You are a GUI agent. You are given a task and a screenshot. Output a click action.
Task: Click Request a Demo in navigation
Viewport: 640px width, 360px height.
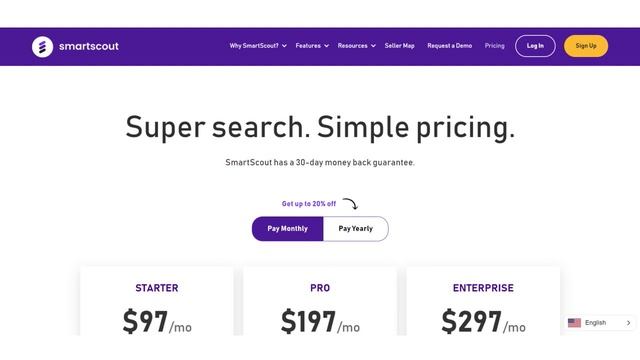[450, 46]
